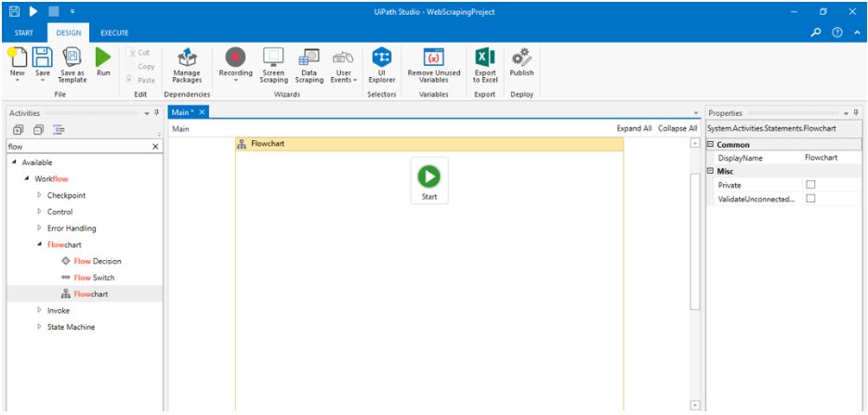Click the Flowchart header title bar
Image resolution: width=868 pixels, height=415 pixels.
[429, 144]
